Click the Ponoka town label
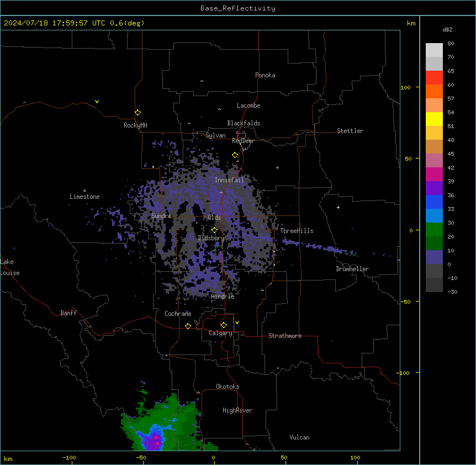Image resolution: width=476 pixels, height=465 pixels. (265, 75)
